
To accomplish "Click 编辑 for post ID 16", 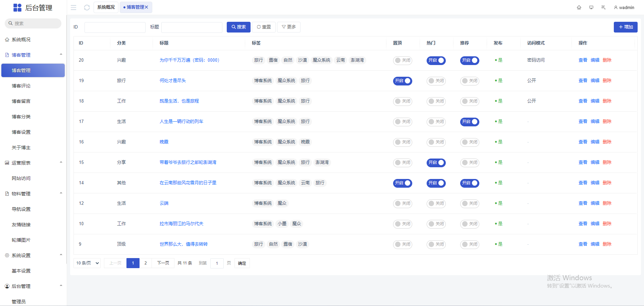I will 595,142.
